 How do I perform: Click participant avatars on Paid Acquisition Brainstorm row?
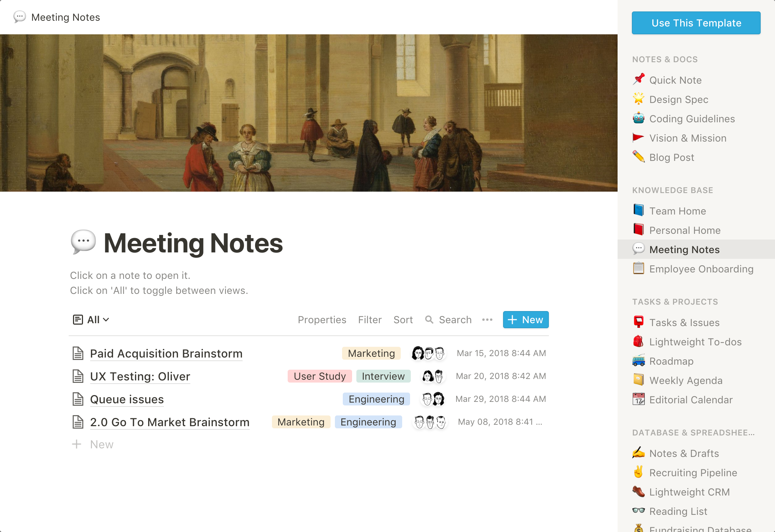(x=429, y=353)
